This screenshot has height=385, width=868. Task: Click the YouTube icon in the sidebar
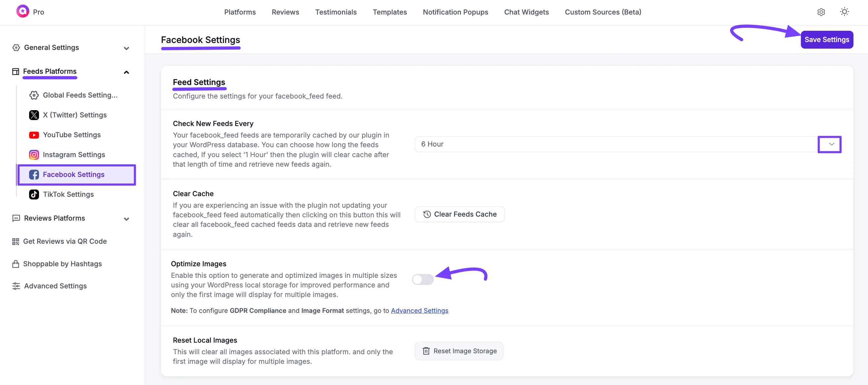click(x=34, y=135)
